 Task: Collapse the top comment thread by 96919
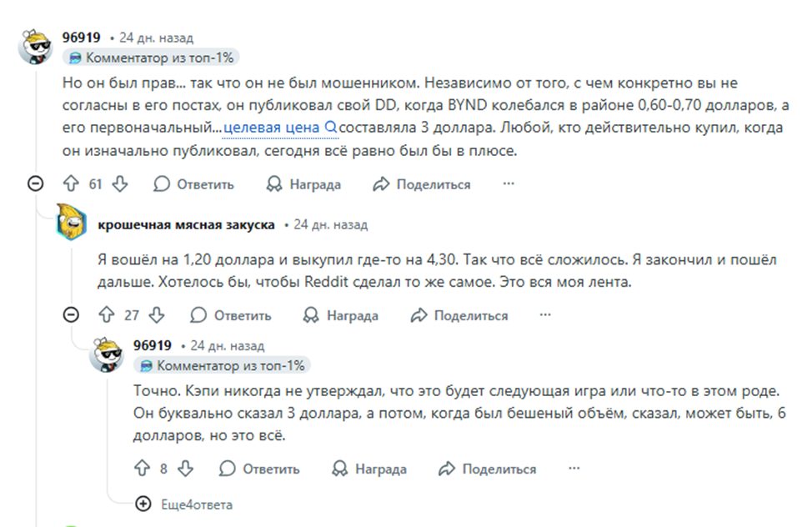35,184
